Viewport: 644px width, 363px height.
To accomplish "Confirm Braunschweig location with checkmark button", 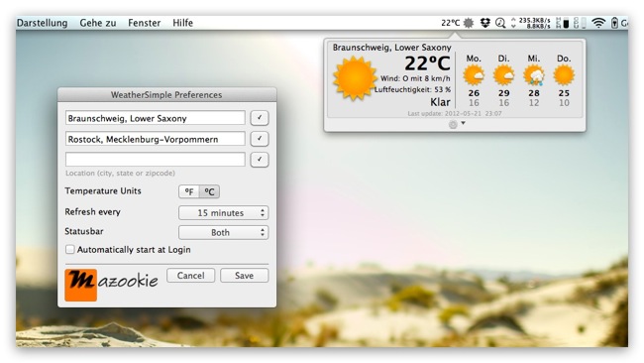I will 260,118.
